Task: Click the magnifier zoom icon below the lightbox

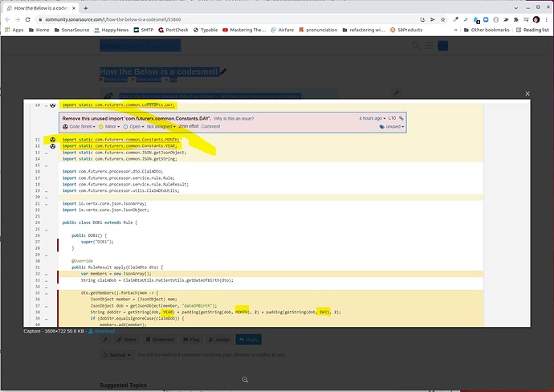Action: coord(245,379)
